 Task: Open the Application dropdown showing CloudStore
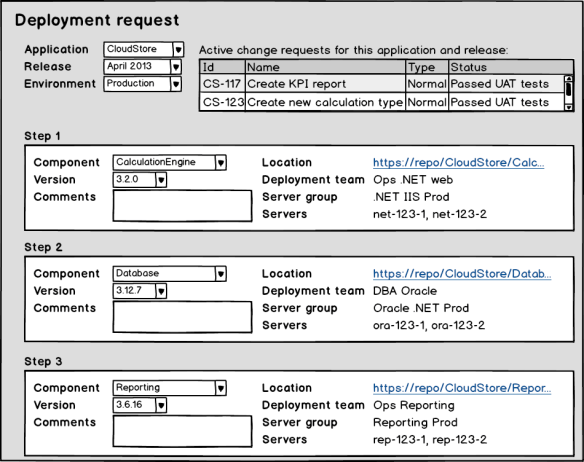pos(143,49)
